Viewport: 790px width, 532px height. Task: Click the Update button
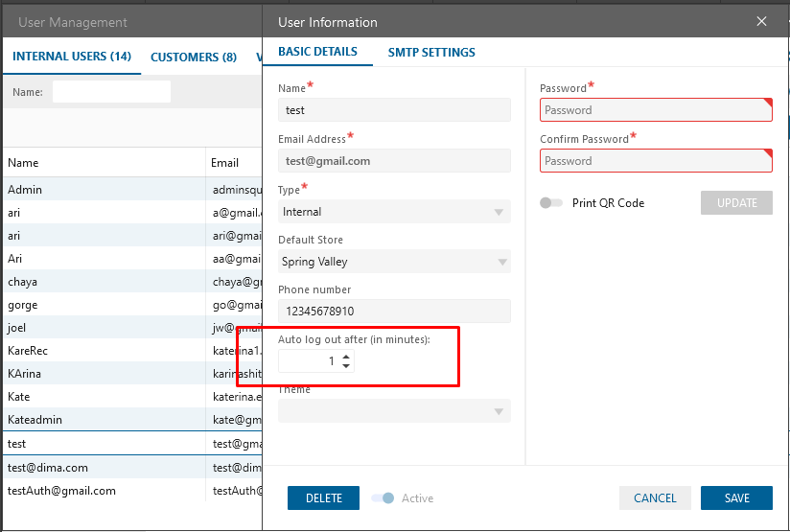pyautogui.click(x=736, y=202)
